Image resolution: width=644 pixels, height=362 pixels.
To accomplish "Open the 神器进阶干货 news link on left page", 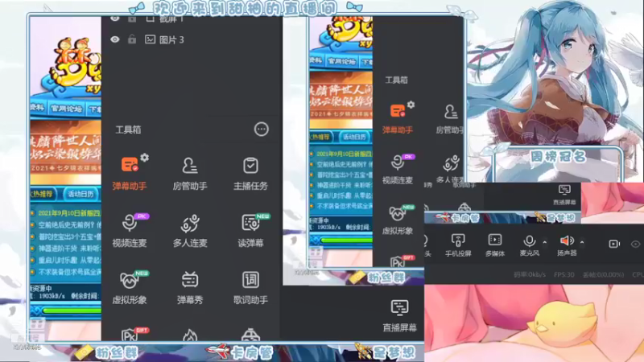I will pyautogui.click(x=68, y=249).
